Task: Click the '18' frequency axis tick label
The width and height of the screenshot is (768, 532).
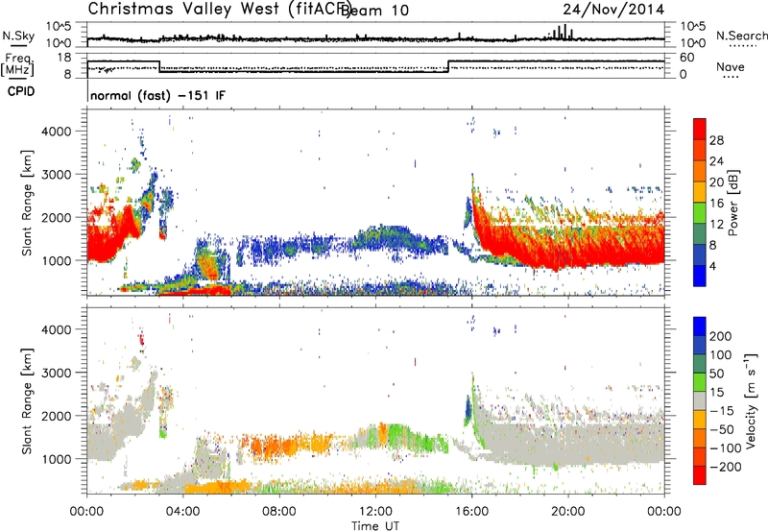Action: click(64, 58)
